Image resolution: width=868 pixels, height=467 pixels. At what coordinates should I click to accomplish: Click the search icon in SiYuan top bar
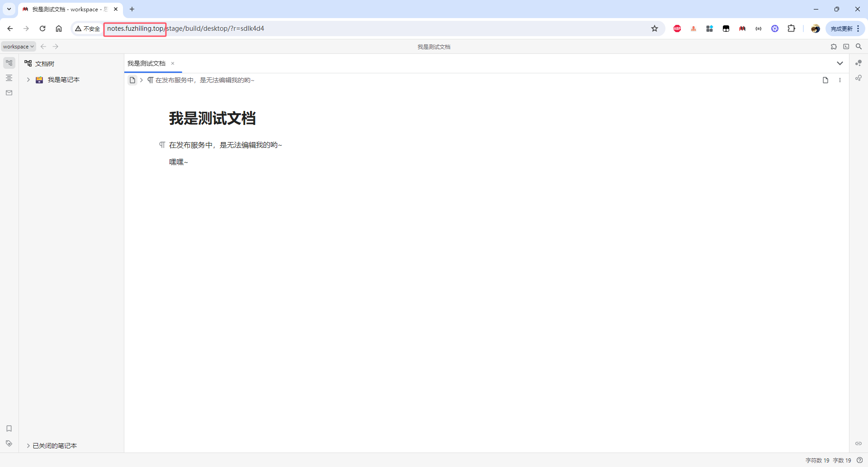coord(859,47)
